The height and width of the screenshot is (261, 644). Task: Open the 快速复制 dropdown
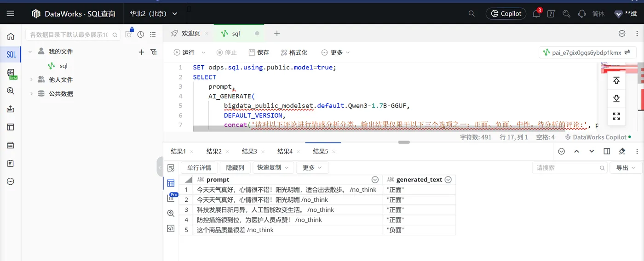pos(273,168)
